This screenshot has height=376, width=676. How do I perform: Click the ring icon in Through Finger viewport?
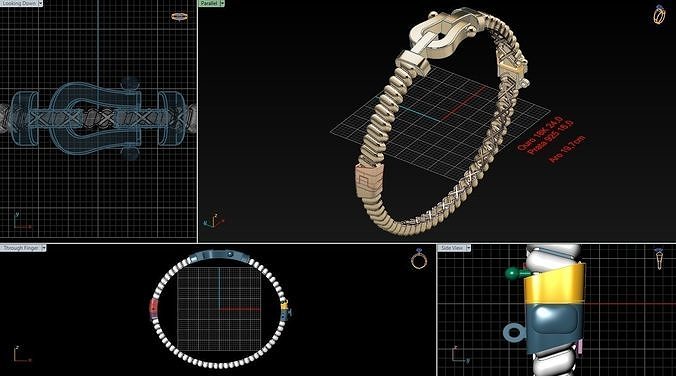coord(419,259)
